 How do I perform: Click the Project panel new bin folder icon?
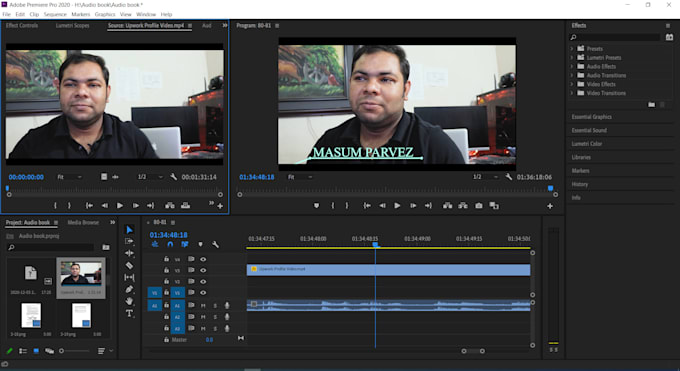click(106, 247)
